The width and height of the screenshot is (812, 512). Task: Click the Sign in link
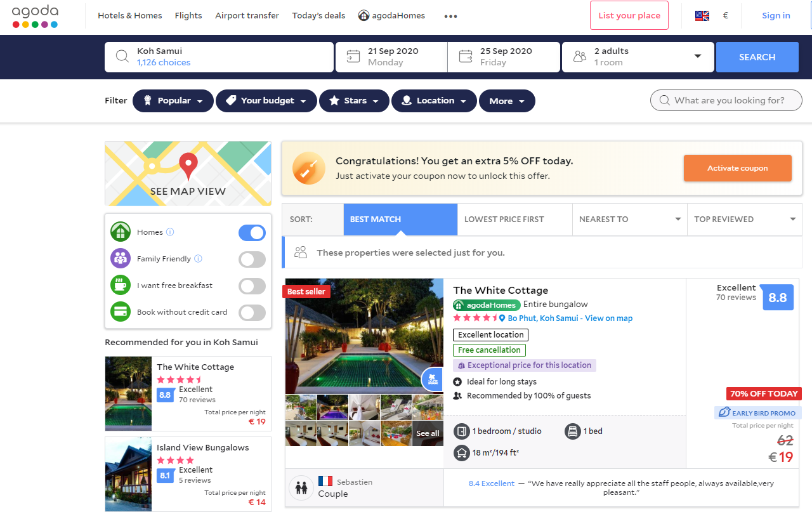(776, 16)
